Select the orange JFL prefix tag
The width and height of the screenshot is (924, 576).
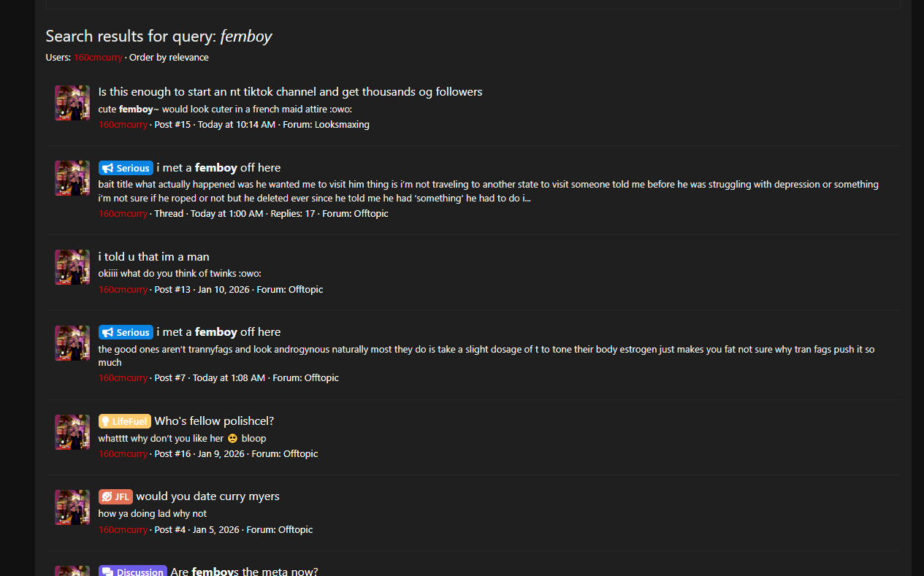point(115,496)
